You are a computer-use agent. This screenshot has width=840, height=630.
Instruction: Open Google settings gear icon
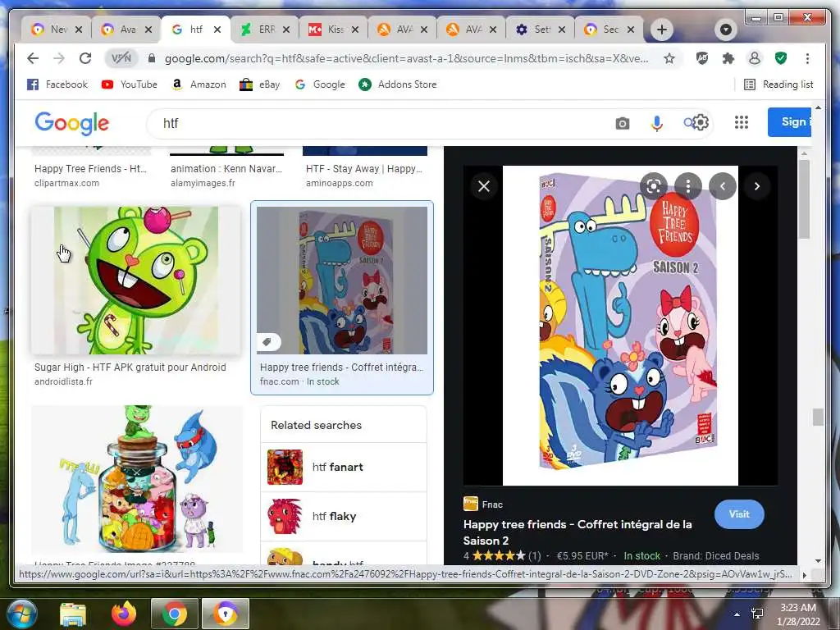[x=701, y=123]
